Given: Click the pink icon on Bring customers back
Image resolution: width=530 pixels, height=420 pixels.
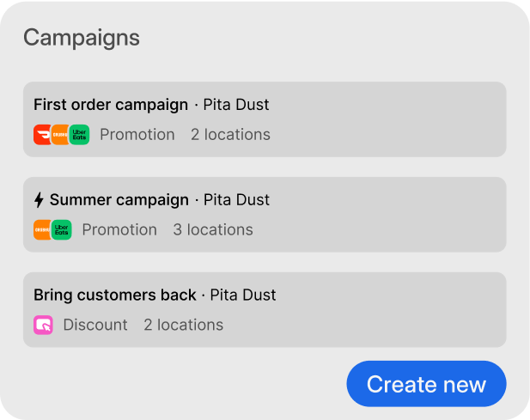Looking at the screenshot, I should pos(43,326).
